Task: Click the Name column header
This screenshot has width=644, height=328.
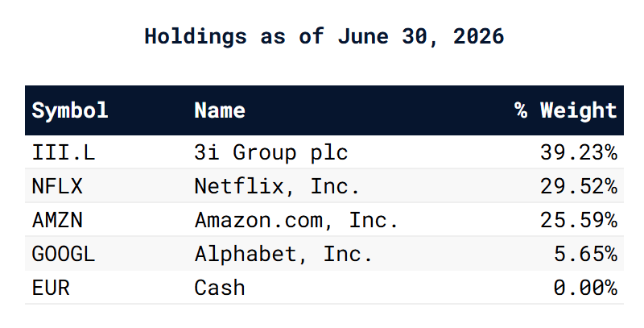Action: tap(220, 110)
